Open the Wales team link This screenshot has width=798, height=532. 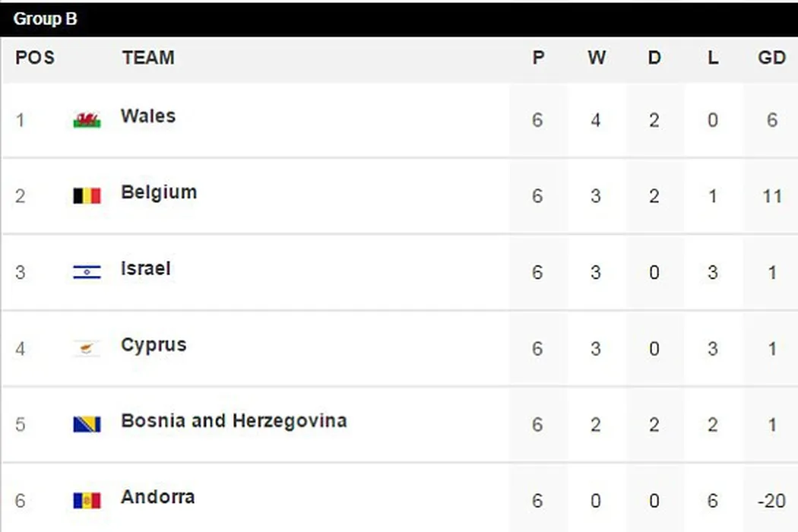(147, 116)
